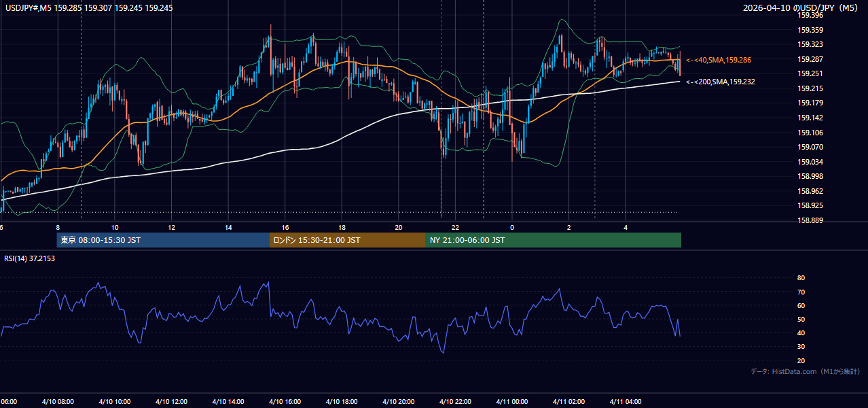
Task: Click the 159.179 price axis label
Action: 810,103
